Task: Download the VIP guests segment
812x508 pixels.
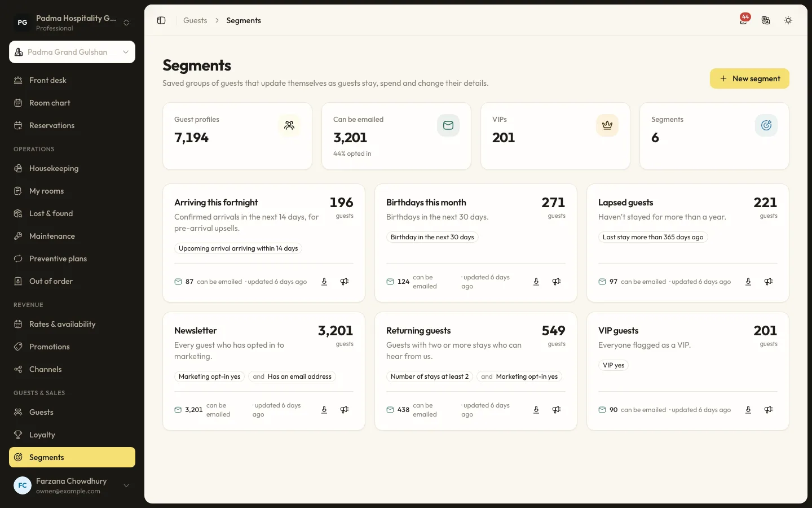Action: click(748, 410)
